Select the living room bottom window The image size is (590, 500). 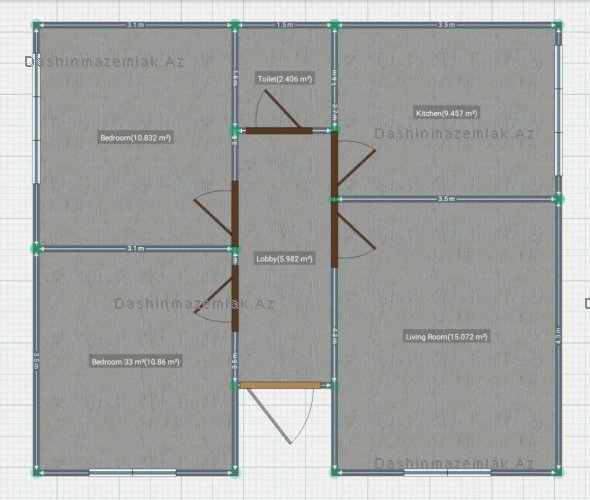[447, 473]
